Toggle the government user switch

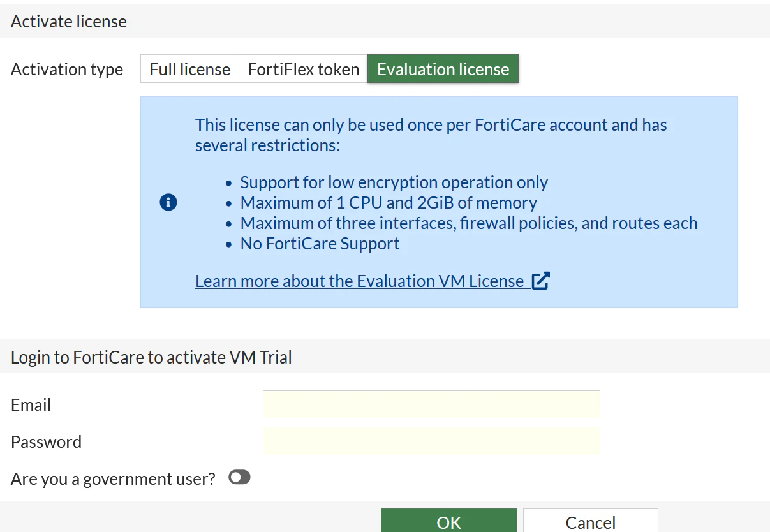(x=240, y=477)
